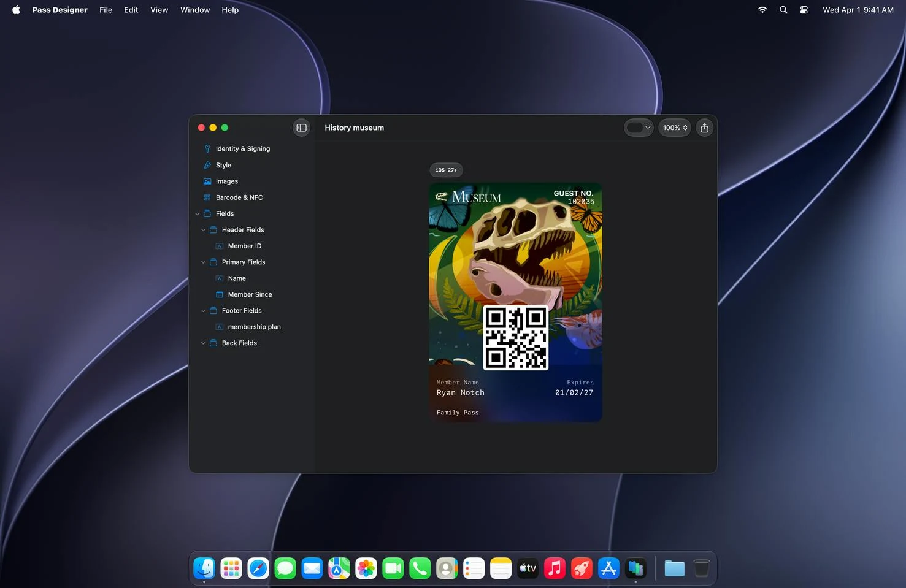The width and height of the screenshot is (906, 588).
Task: Open the Window menu
Action: click(x=195, y=10)
